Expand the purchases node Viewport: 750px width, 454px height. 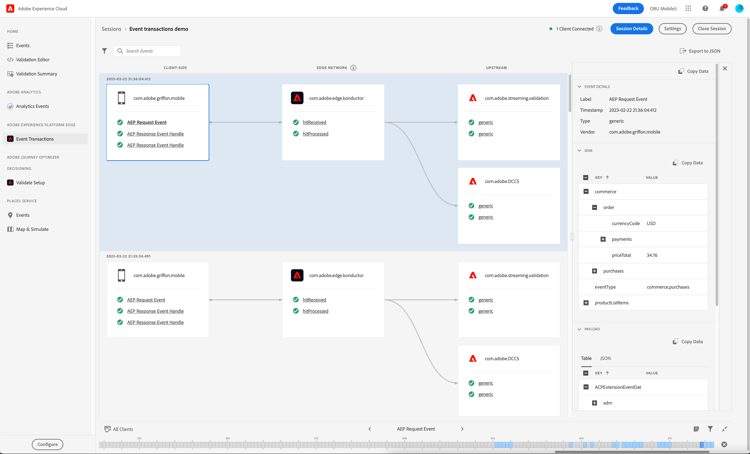tap(595, 271)
